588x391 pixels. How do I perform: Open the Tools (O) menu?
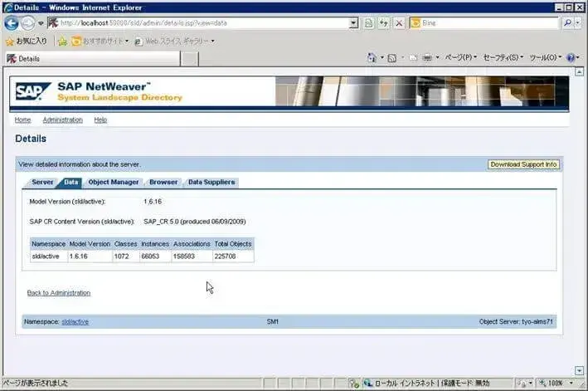click(x=545, y=57)
